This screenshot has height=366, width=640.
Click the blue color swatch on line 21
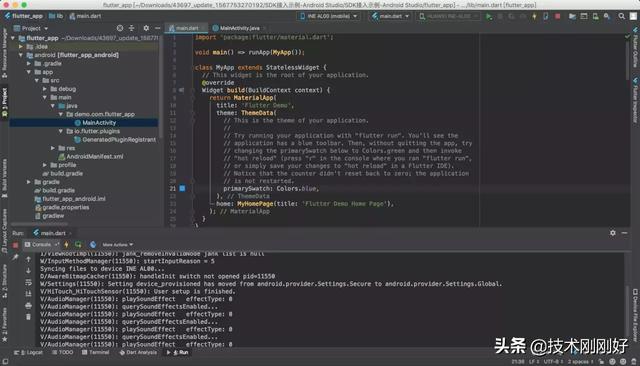point(182,188)
